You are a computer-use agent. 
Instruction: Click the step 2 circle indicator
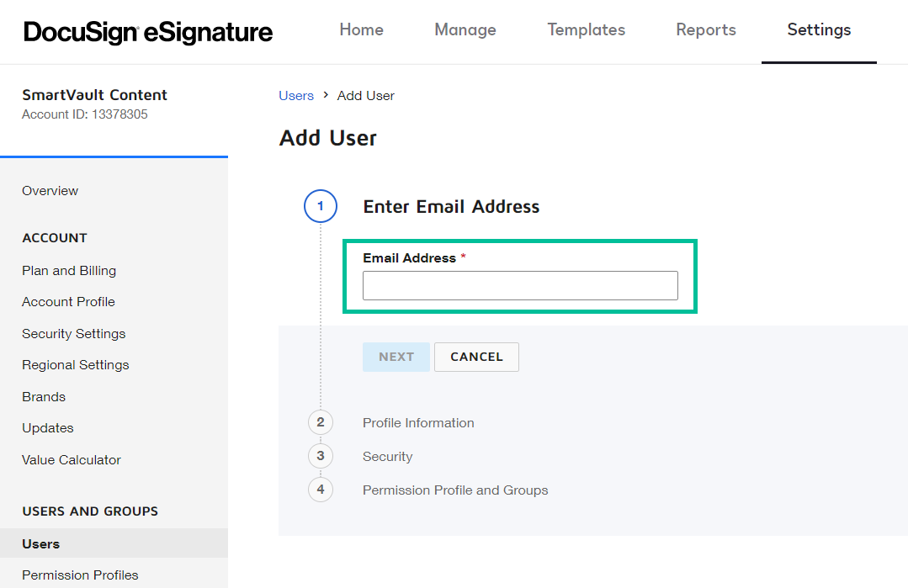pos(321,422)
